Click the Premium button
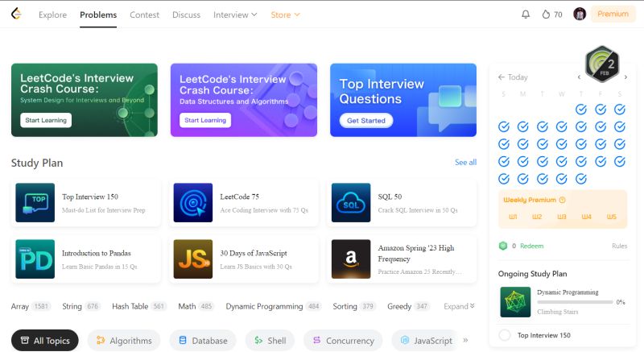The height and width of the screenshot is (352, 644). click(x=613, y=14)
